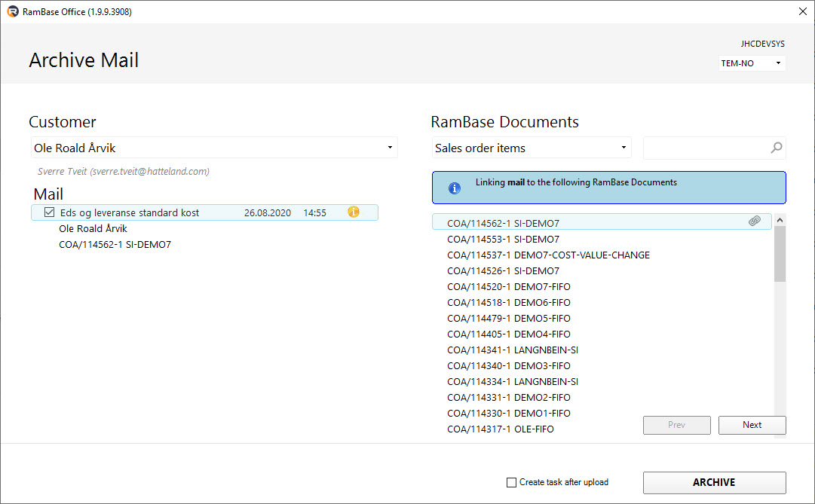
Task: Open the Sales order items document type dropdown
Action: pos(532,148)
